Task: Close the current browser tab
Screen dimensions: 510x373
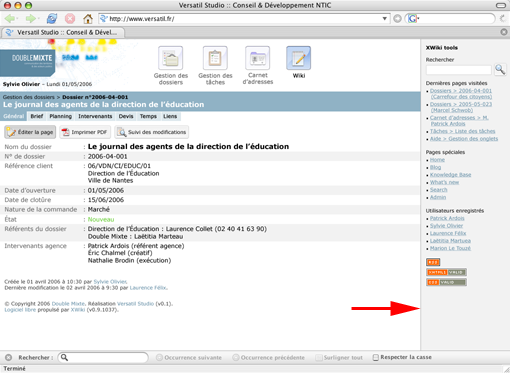Action: (504, 32)
